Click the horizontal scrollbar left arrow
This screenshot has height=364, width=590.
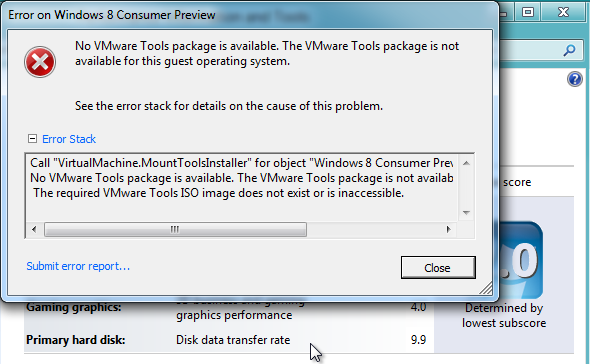(34, 229)
